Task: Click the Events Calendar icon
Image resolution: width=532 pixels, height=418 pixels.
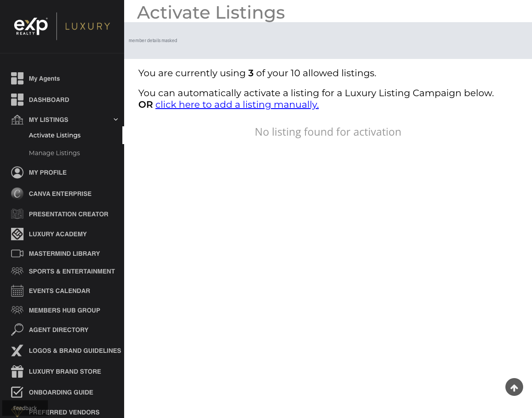Action: [x=17, y=291]
